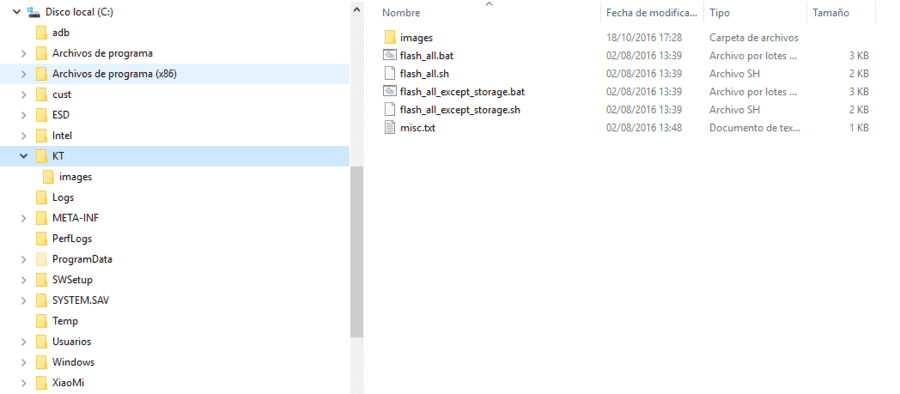900x394 pixels.
Task: Select the flash_all.sh file name
Action: click(424, 74)
